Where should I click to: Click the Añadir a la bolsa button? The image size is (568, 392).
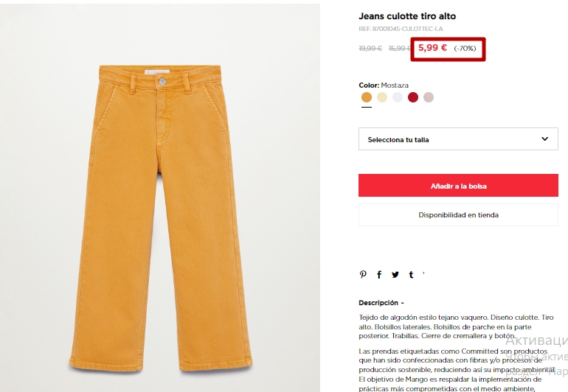tap(458, 186)
